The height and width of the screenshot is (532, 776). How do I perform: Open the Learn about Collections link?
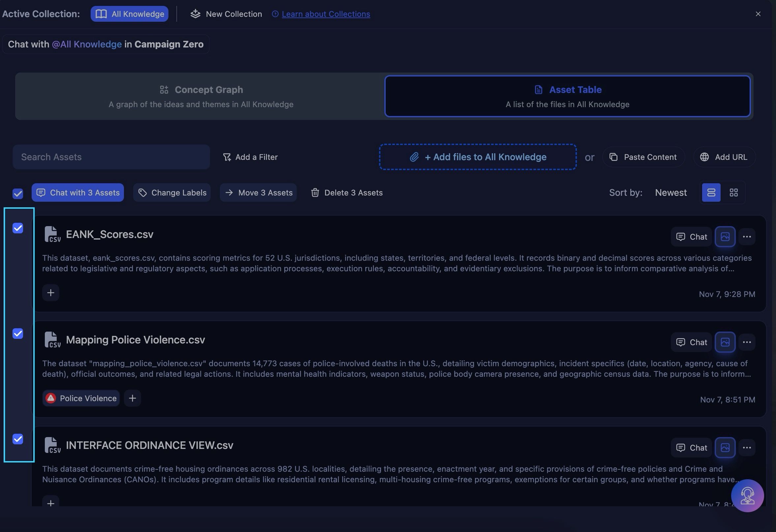click(326, 14)
